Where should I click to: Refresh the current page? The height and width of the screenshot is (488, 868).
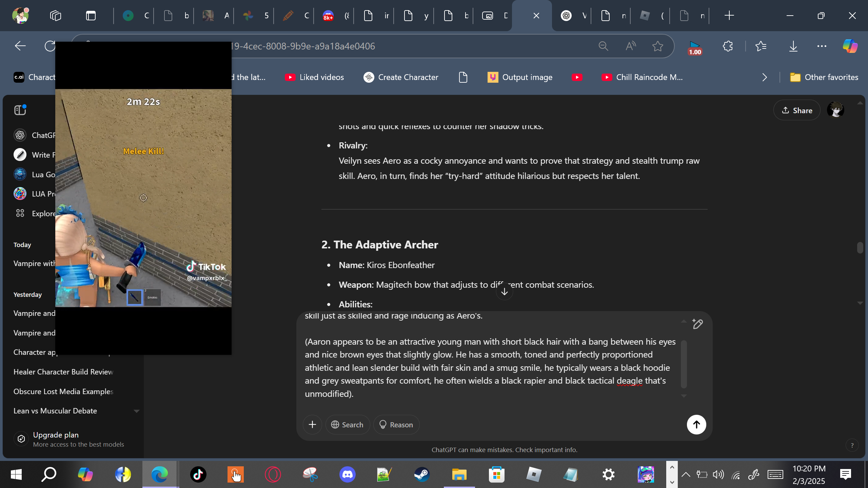tap(50, 46)
